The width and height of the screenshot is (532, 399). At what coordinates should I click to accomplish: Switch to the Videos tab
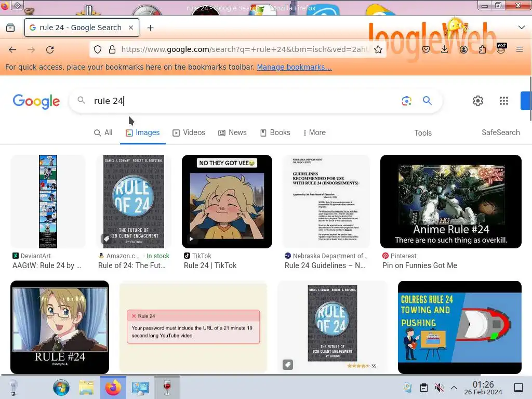(189, 132)
